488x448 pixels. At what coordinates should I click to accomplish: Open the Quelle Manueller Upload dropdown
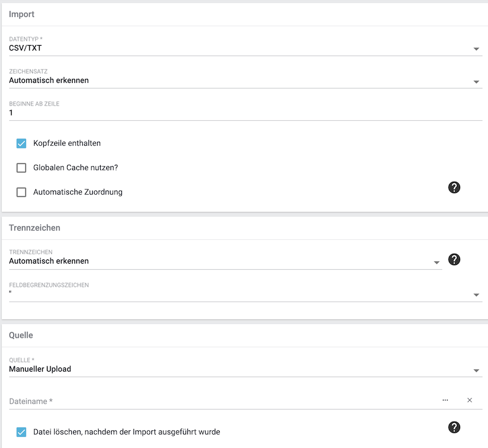click(x=244, y=369)
